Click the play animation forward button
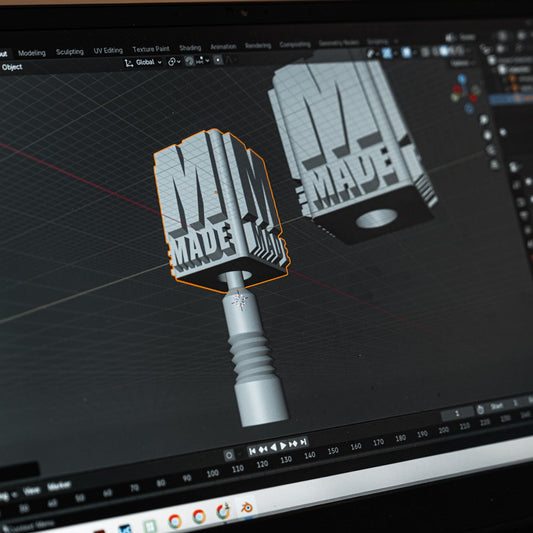Screen dimensions: 533x533 pos(283,446)
